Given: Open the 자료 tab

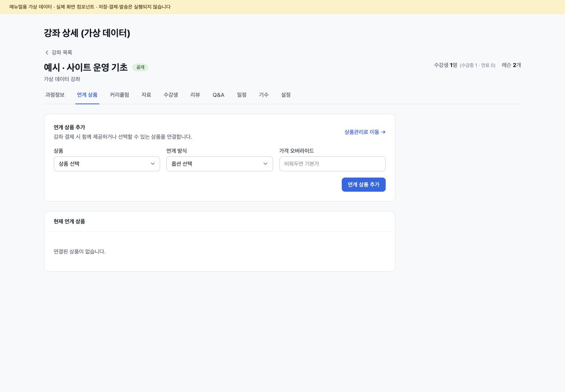Looking at the screenshot, I should [146, 95].
